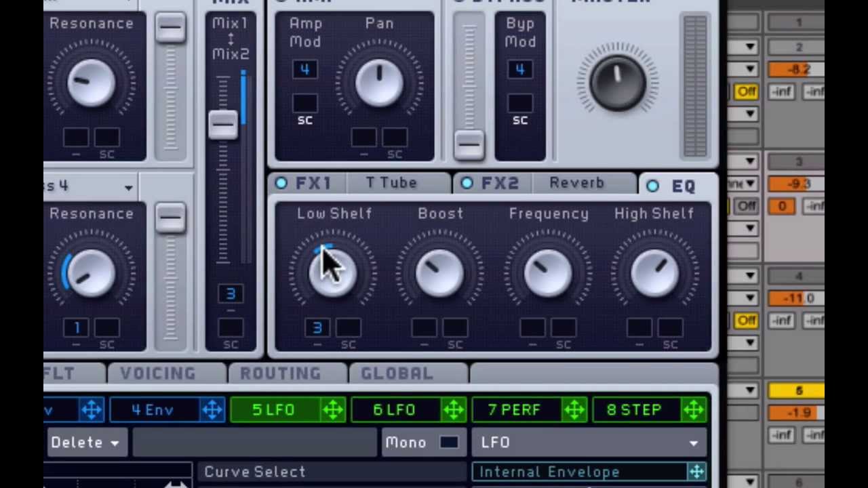Click the Low Shelf SC sidechain slot

point(348,328)
